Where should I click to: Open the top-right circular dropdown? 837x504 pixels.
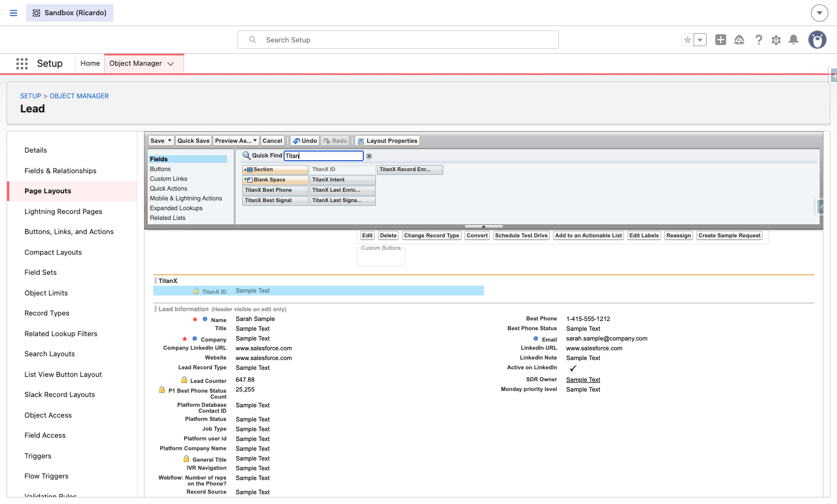(820, 13)
